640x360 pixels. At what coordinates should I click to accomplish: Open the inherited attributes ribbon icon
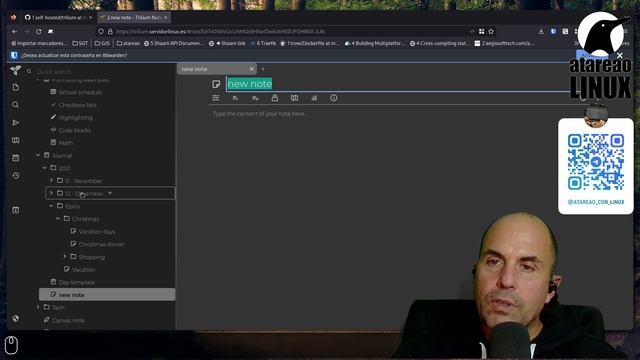(x=255, y=98)
